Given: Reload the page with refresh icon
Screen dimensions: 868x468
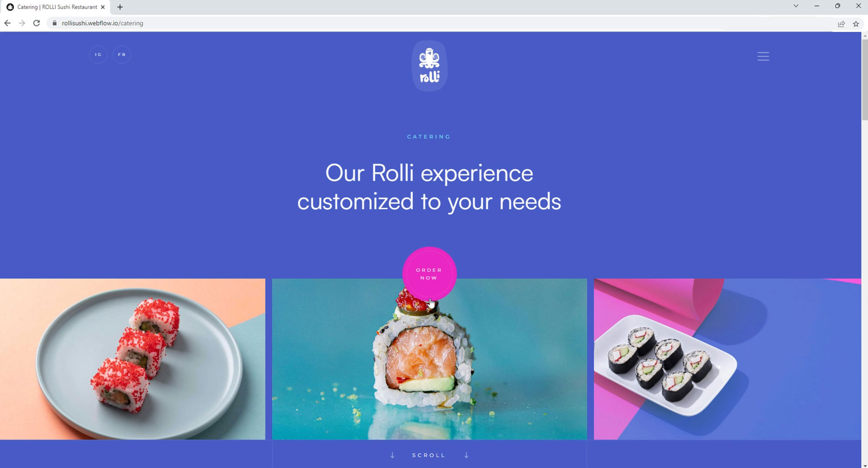Looking at the screenshot, I should coord(36,23).
